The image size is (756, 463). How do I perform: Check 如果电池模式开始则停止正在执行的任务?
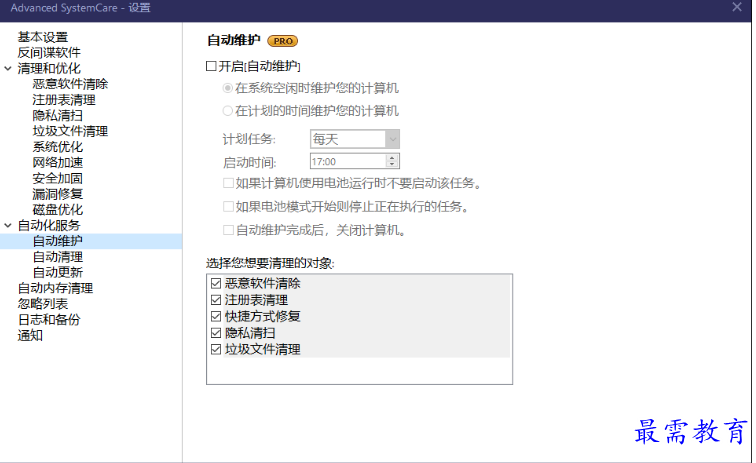228,207
